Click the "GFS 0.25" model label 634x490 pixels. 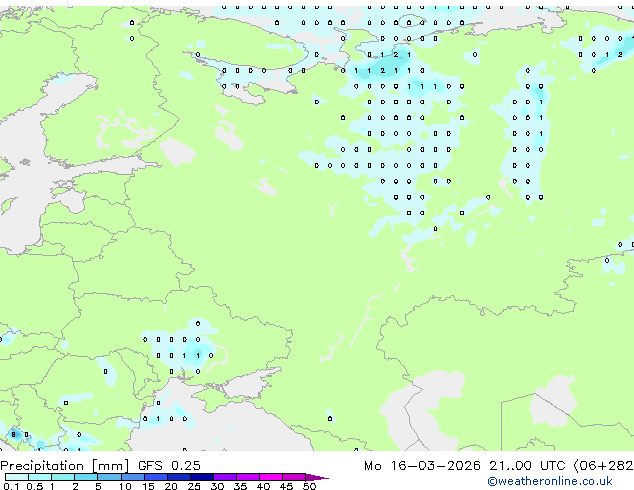pos(169,466)
